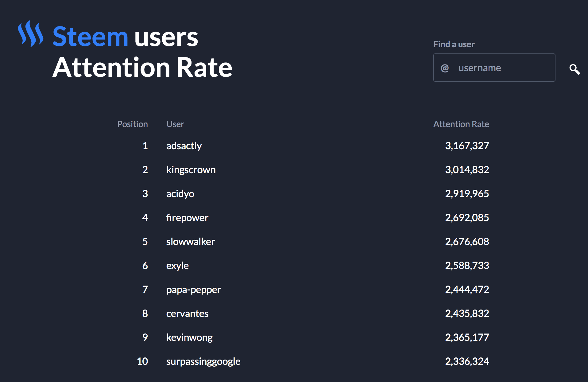Click the User column header
This screenshot has width=588, height=382.
point(175,124)
